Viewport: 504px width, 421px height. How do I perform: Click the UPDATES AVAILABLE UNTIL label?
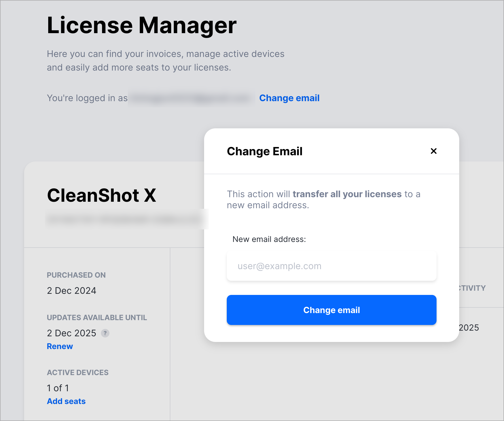[x=97, y=318]
